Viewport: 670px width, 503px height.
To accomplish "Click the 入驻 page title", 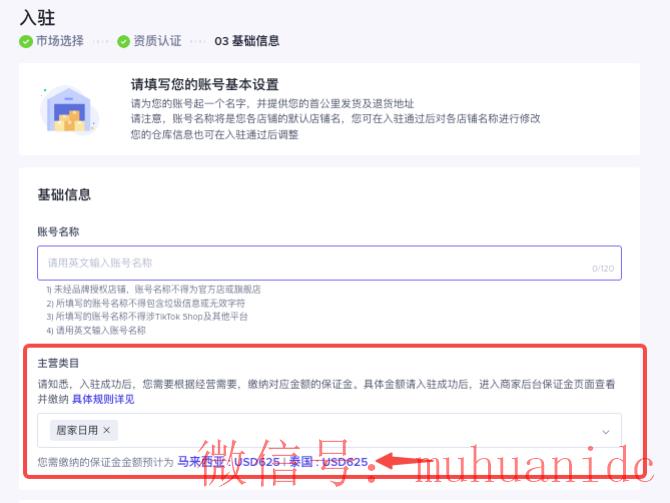I will click(38, 18).
